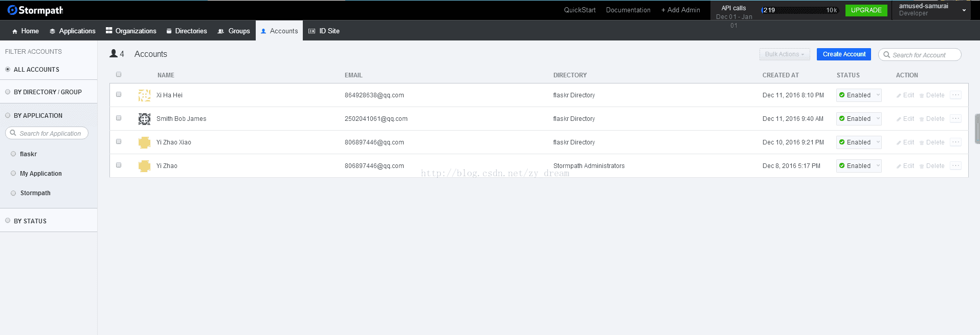Toggle the select-all accounts checkbox
980x335 pixels.
click(x=119, y=75)
